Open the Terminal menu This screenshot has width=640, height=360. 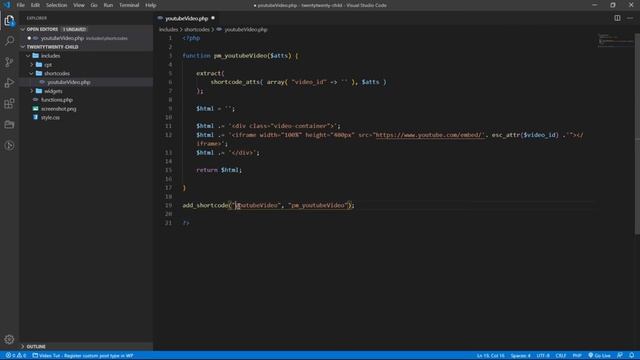pyautogui.click(x=129, y=5)
